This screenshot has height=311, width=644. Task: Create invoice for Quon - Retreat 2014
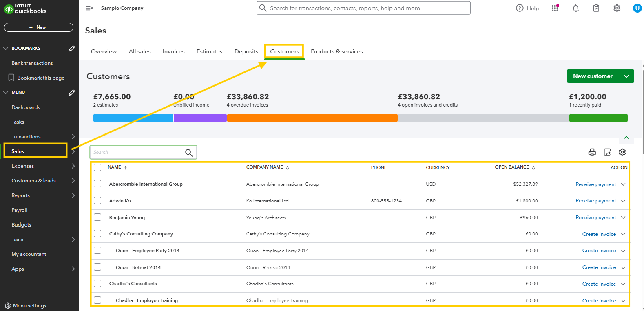coord(599,267)
